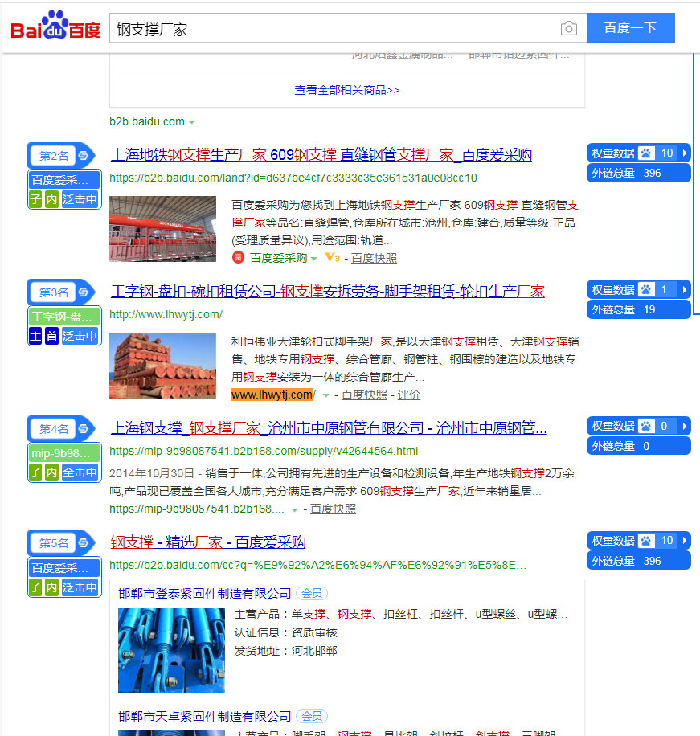Open the http://www.lhwytj.com/ URL
The image size is (700, 736).
(x=166, y=314)
